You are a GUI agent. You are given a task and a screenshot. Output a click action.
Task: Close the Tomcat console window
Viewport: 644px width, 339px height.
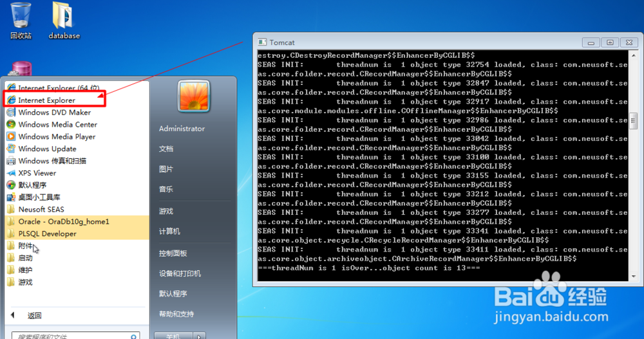(629, 42)
